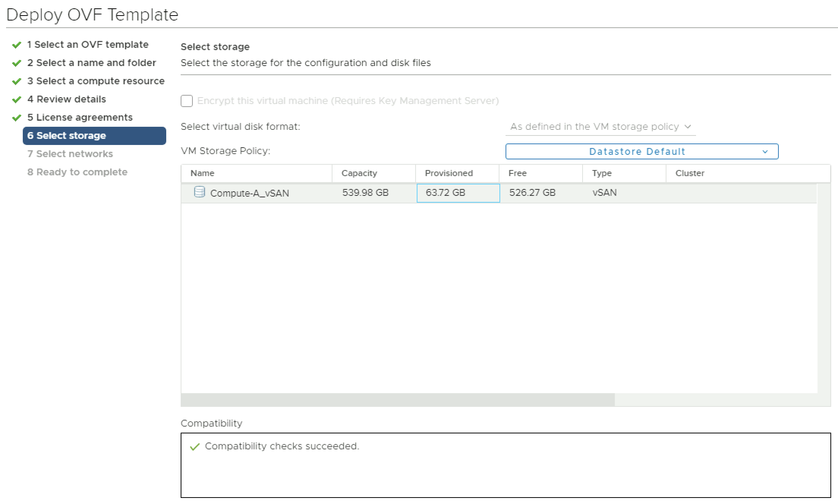
Task: Click the checkmark next to Select an OVF template
Action: click(x=16, y=45)
